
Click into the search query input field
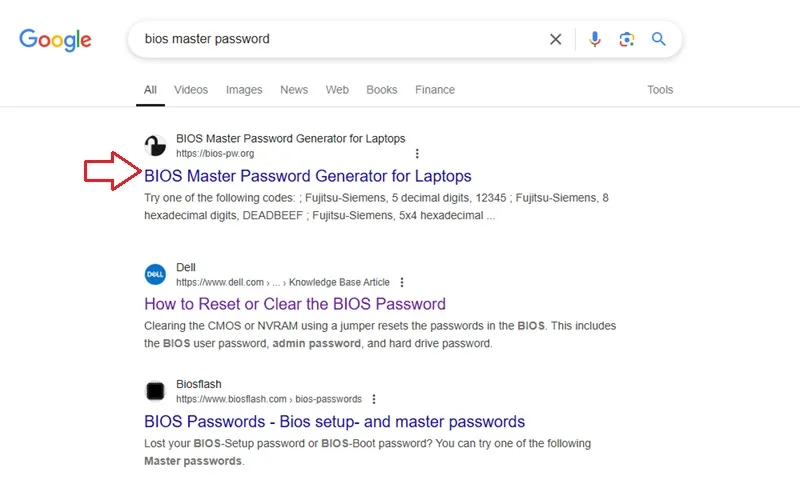(x=337, y=39)
